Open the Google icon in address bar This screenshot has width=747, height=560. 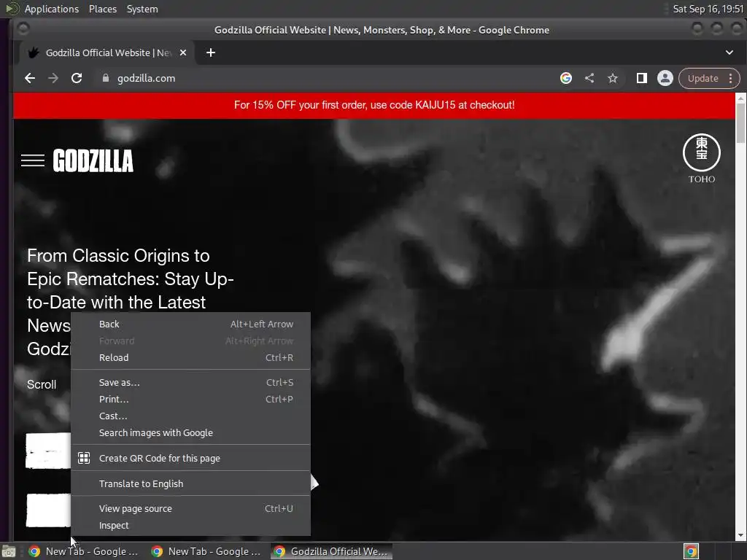point(566,78)
